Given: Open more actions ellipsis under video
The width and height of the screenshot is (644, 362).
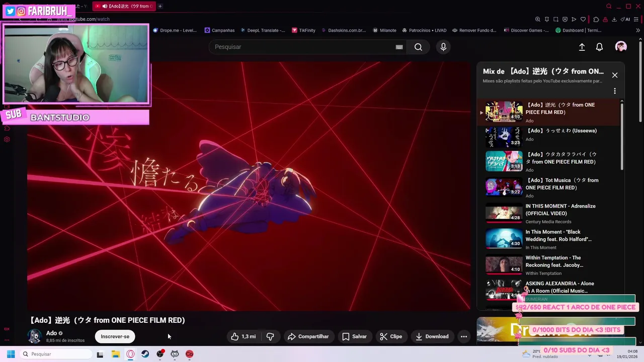Looking at the screenshot, I should click(x=464, y=336).
